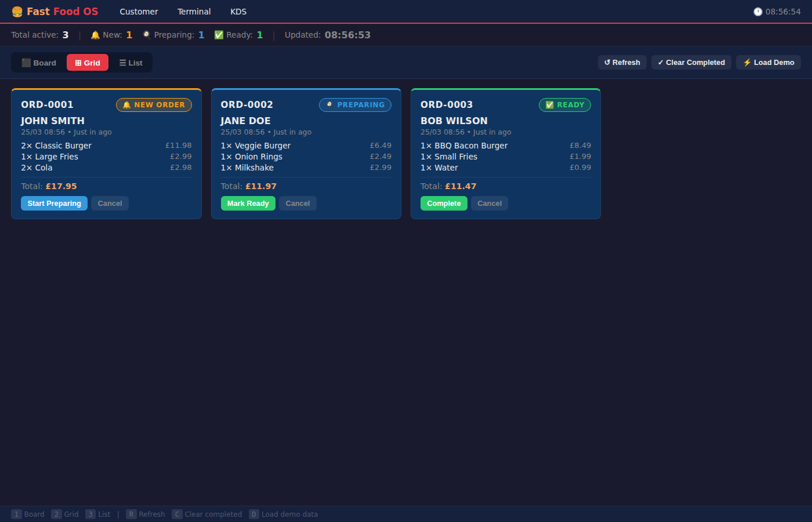Click the frying pan Preparing status icon
The image size is (812, 522).
click(147, 35)
